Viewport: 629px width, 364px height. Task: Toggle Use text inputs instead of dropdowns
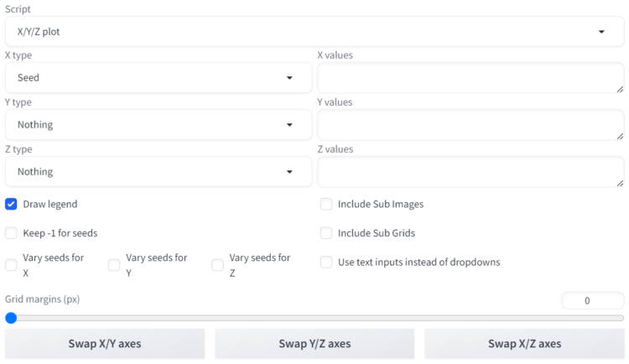(326, 263)
